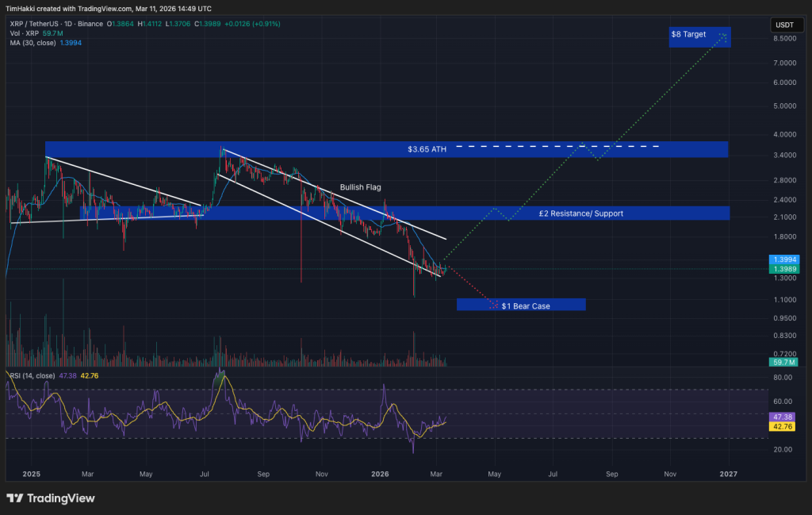The image size is (812, 515).
Task: Click the yellow 42.76 RSI average tag
Action: click(x=783, y=426)
